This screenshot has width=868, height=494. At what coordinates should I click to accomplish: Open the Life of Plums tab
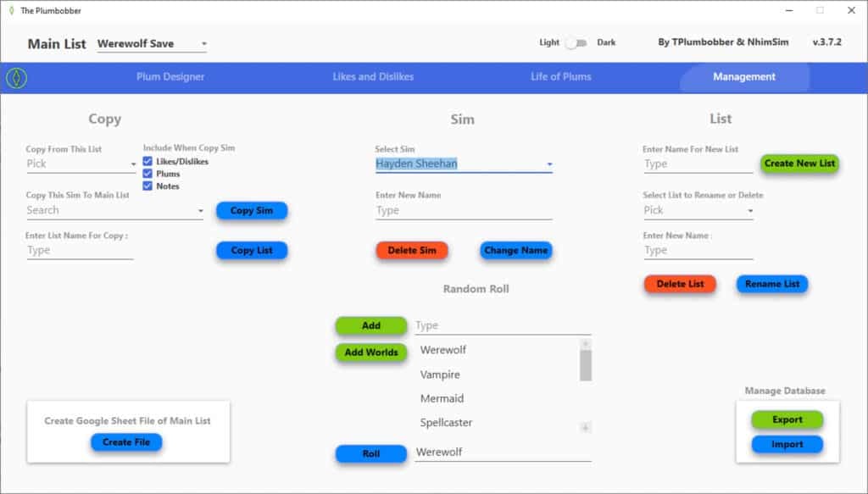tap(561, 77)
